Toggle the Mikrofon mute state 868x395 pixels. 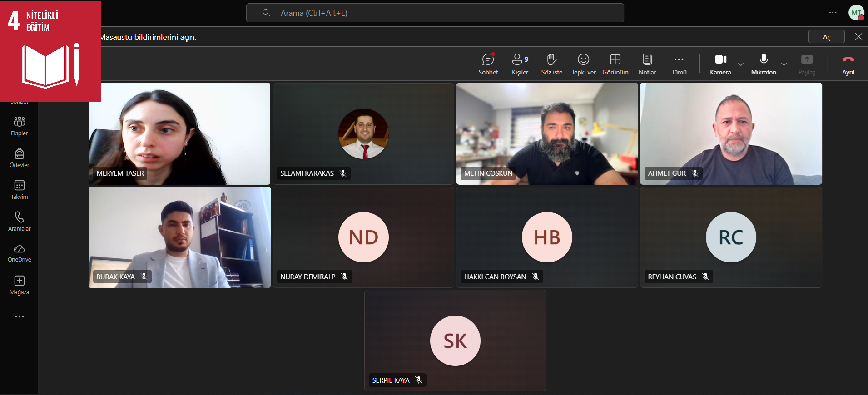pyautogui.click(x=764, y=64)
